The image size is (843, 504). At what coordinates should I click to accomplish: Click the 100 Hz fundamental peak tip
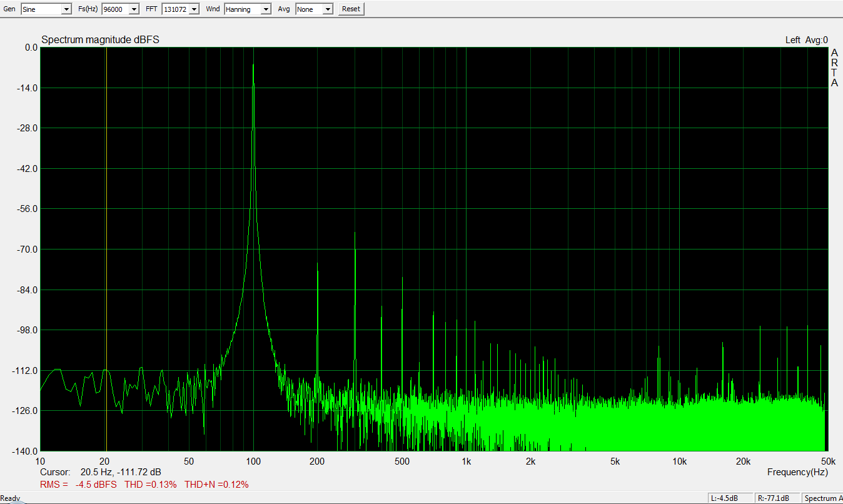[253, 65]
